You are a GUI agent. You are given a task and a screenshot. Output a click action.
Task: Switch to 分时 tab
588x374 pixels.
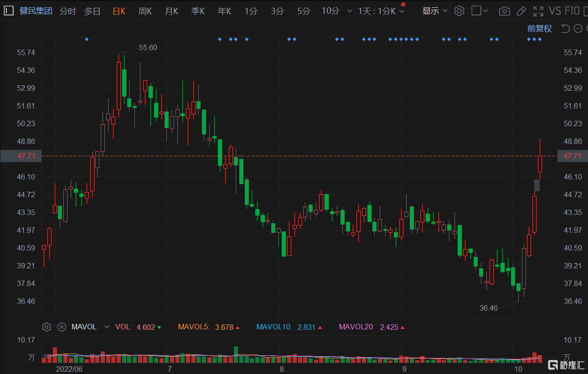click(67, 11)
